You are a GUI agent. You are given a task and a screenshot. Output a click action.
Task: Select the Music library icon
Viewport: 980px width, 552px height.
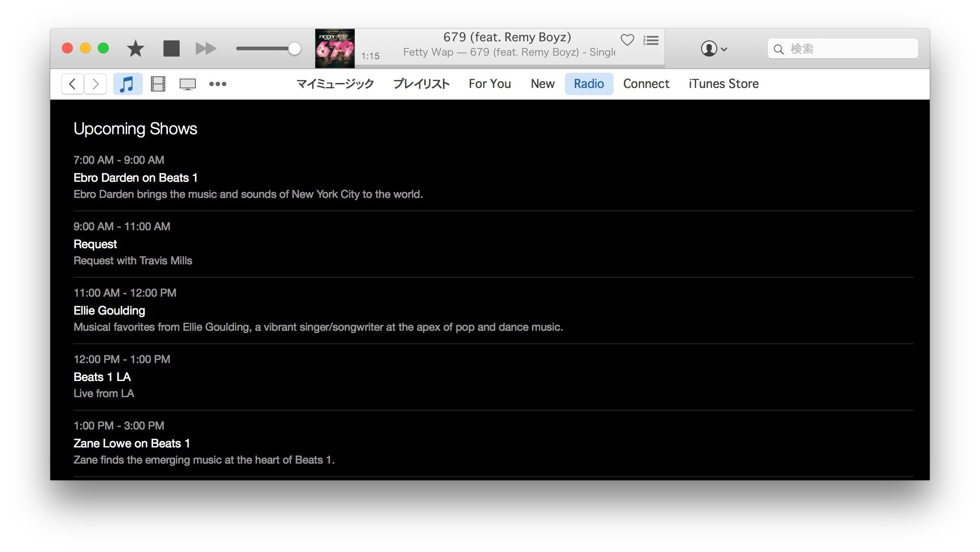[x=128, y=84]
